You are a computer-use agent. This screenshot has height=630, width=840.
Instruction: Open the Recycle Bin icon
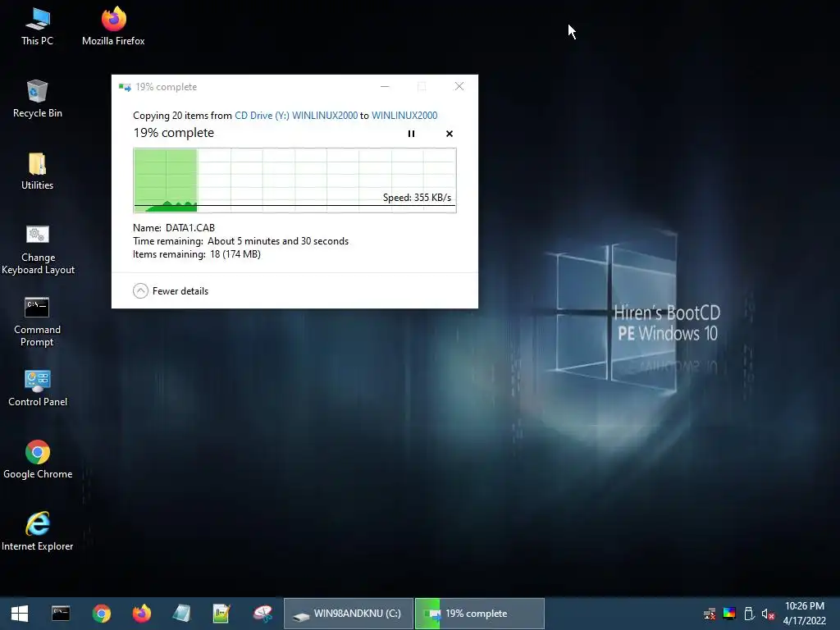pyautogui.click(x=37, y=99)
